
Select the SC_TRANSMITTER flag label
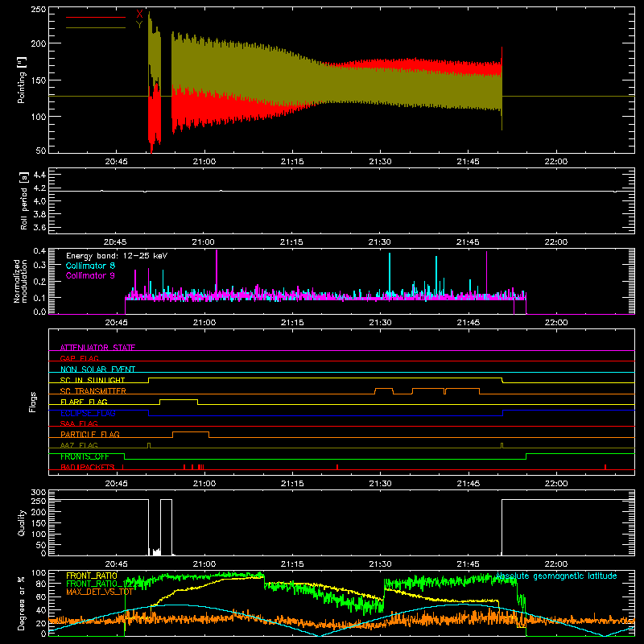[93, 390]
